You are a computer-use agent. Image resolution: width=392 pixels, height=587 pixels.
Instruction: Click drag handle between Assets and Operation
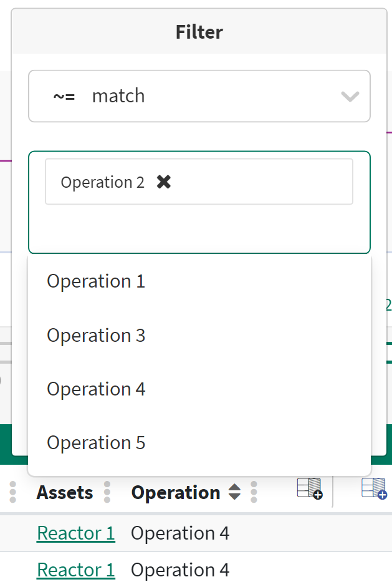point(107,492)
